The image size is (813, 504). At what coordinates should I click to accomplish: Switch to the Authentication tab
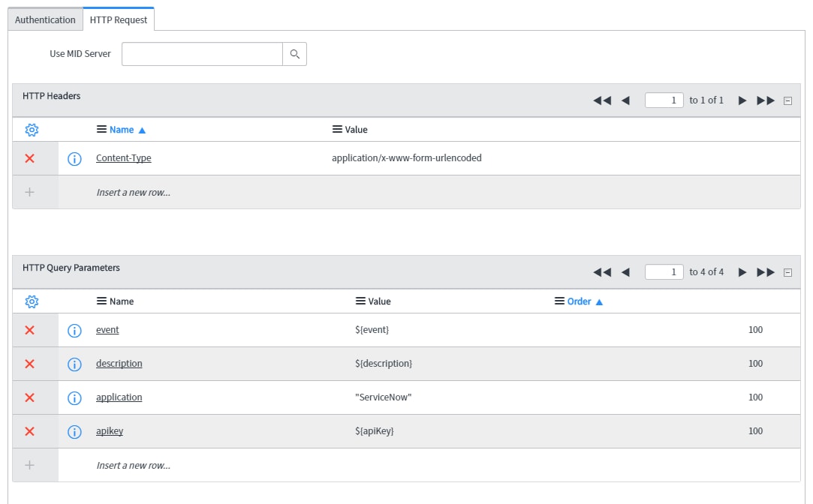[45, 19]
